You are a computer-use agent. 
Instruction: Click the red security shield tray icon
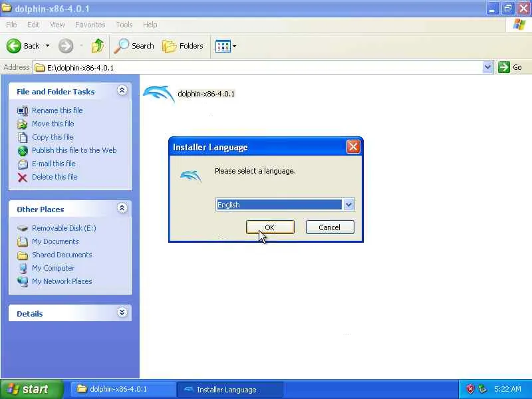click(470, 389)
